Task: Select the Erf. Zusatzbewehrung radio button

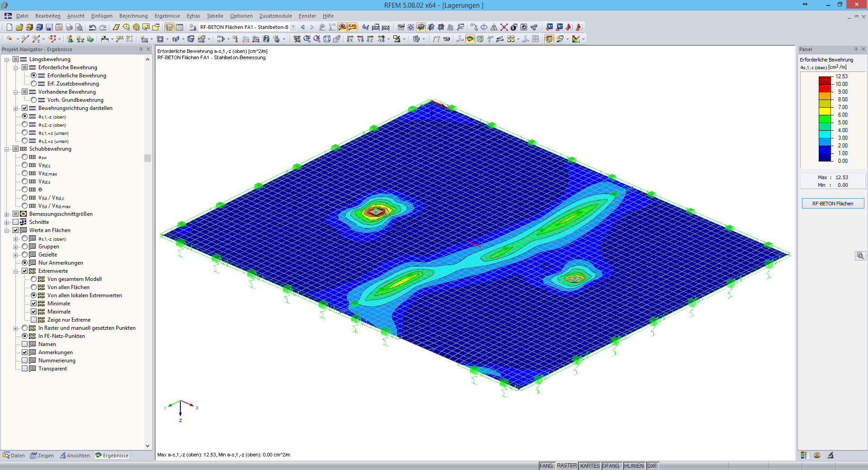Action: point(33,84)
